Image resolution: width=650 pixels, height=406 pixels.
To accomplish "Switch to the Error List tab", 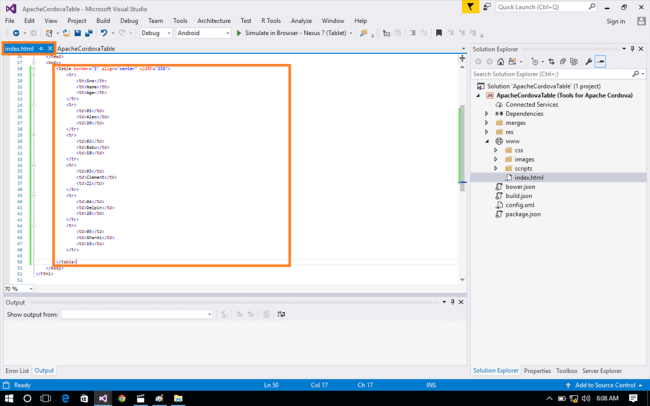I will tap(17, 371).
